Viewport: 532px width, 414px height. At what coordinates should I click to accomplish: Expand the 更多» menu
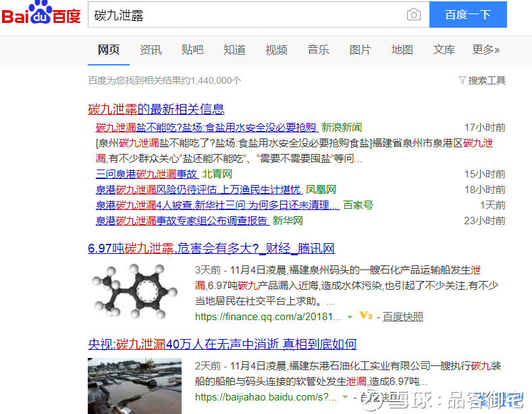(x=486, y=50)
